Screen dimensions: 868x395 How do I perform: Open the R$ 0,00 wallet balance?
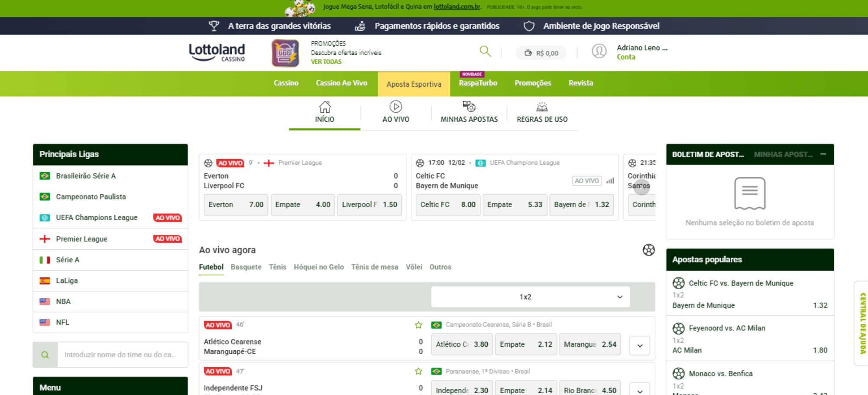(x=541, y=53)
